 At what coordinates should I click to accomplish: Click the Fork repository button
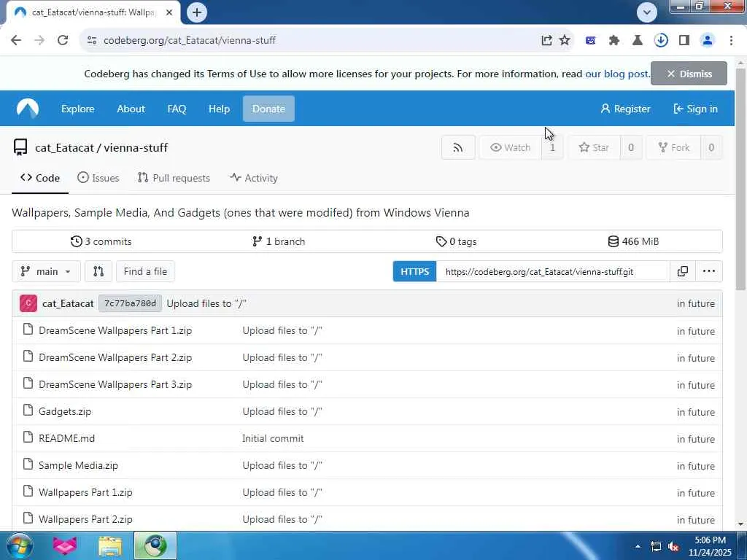(673, 147)
